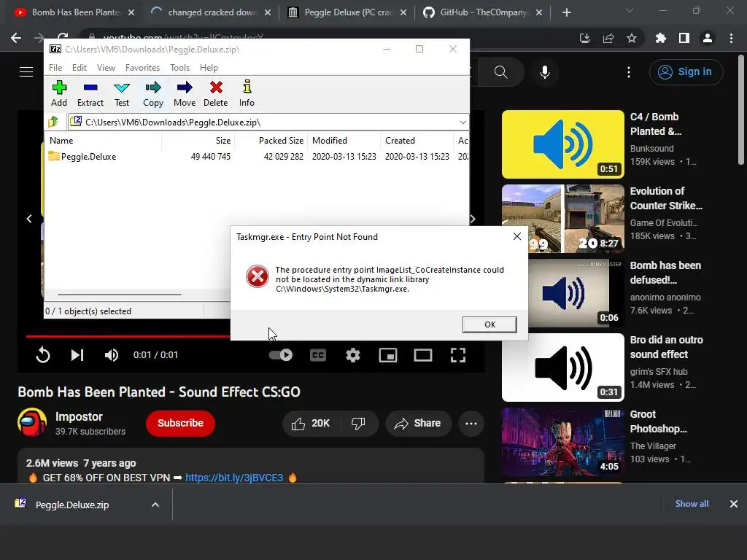Viewport: 747px width, 560px height.
Task: Open more actions ellipsis below the video
Action: 471,424
